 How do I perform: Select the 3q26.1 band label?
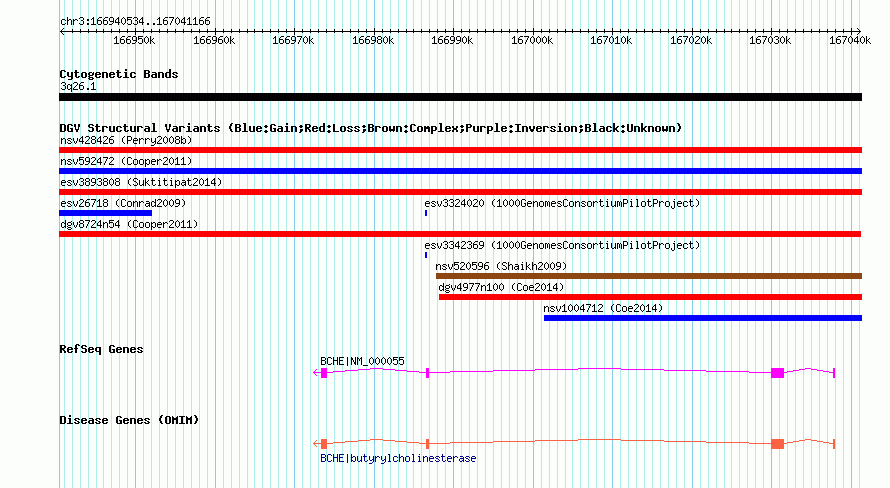78,86
